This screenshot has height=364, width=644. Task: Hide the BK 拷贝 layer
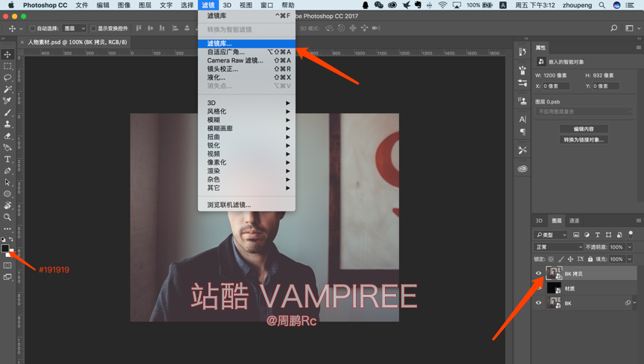coord(538,273)
